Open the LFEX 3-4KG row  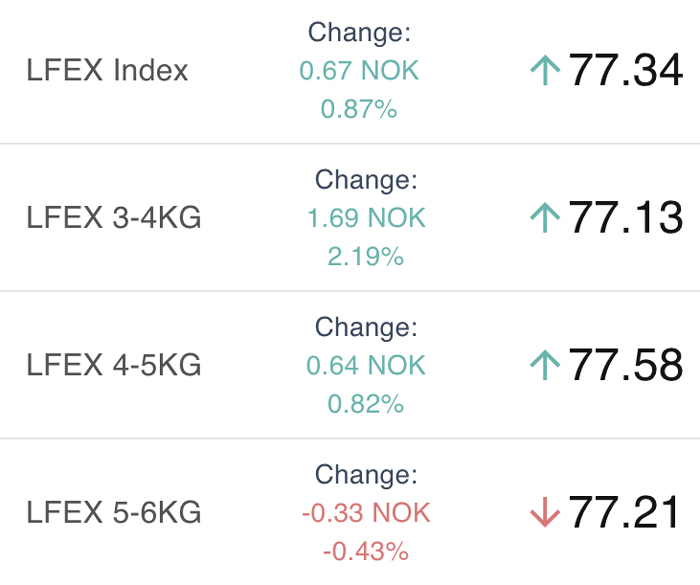click(x=350, y=217)
